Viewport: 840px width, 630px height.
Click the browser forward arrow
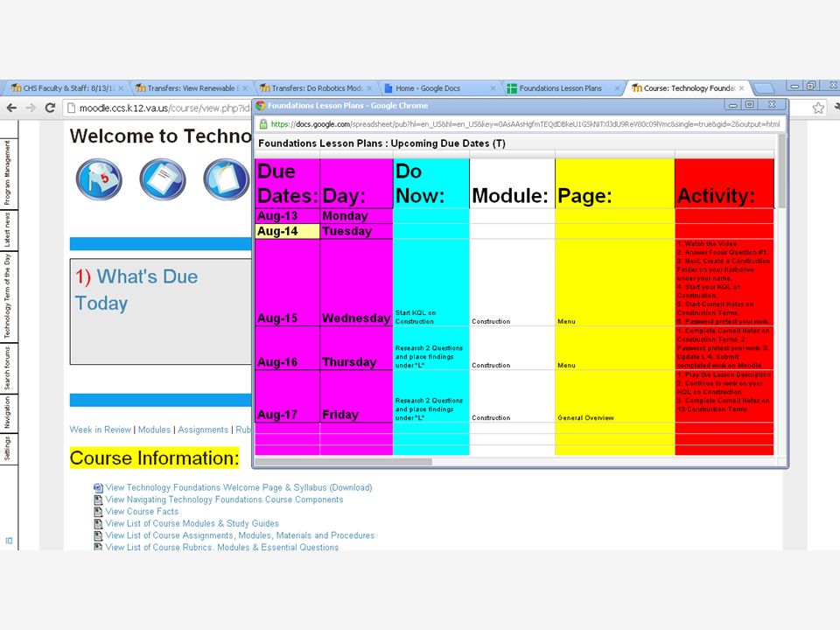tap(31, 108)
